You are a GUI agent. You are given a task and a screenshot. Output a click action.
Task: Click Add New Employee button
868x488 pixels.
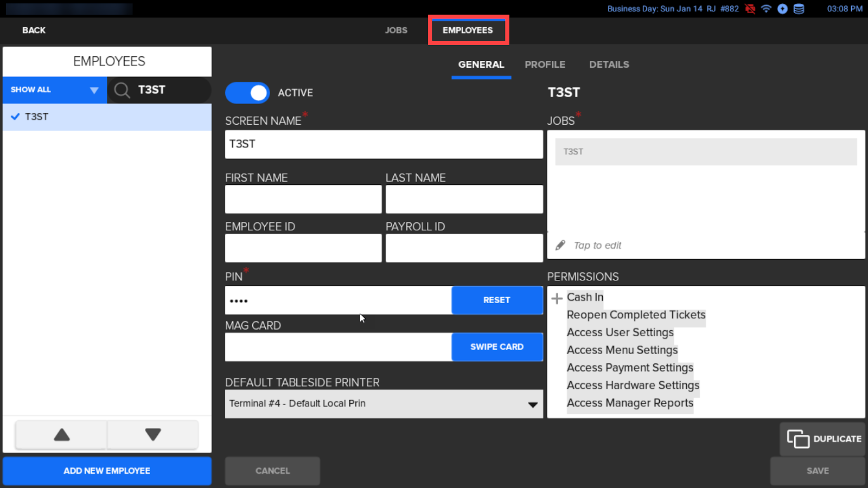(x=107, y=471)
